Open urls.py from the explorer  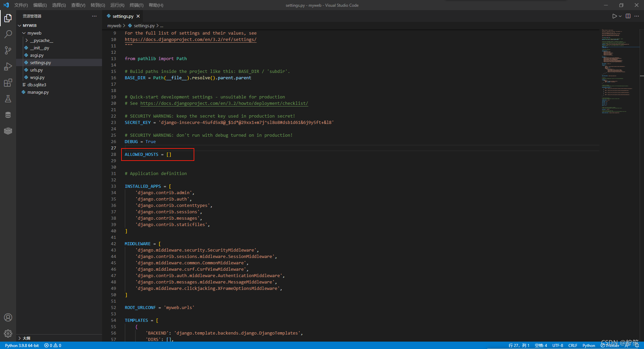59,70
